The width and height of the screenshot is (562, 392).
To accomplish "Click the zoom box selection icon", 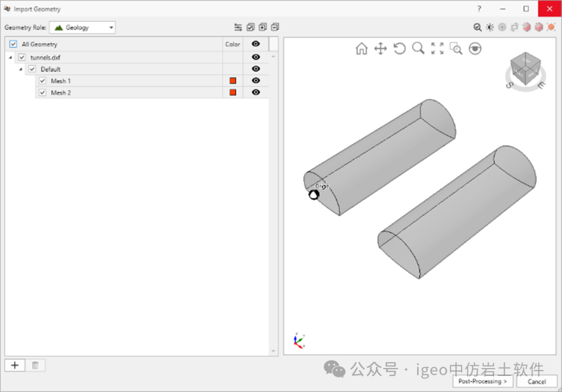I will tap(456, 49).
